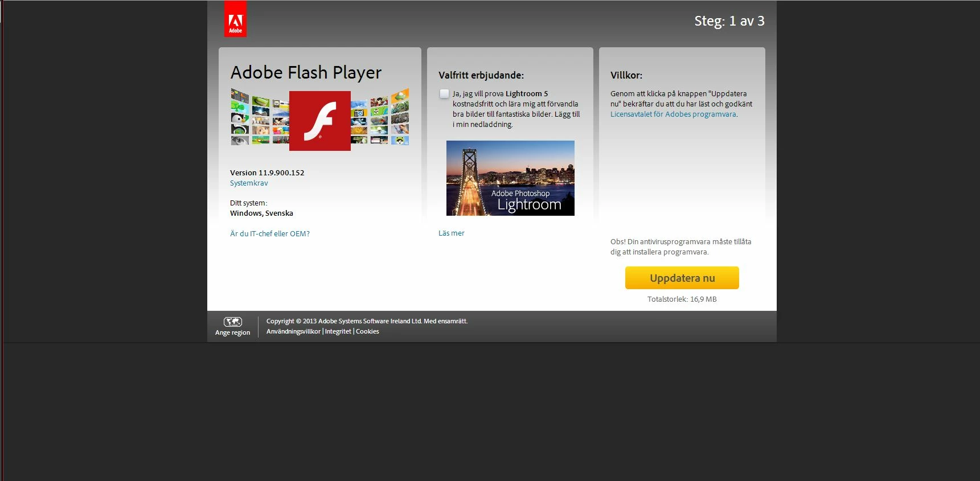Click the antivirus 'Obs!' notice text
The height and width of the screenshot is (481, 980).
click(x=681, y=247)
